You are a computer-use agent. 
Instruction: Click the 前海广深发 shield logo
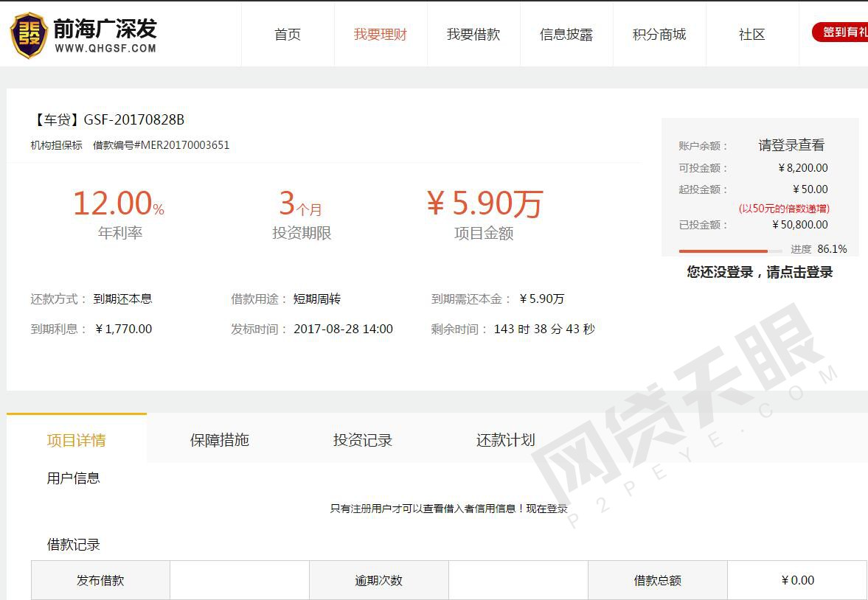coord(29,35)
